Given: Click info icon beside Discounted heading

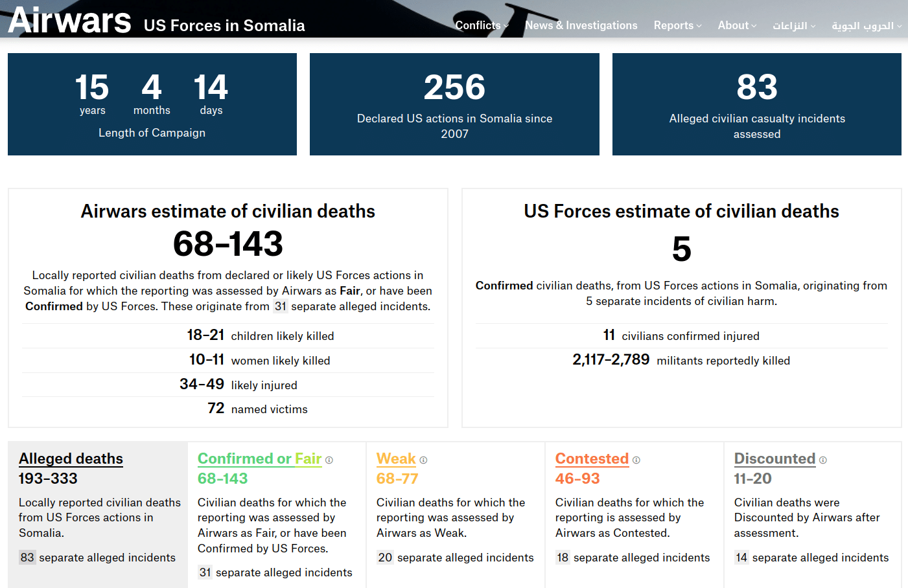Looking at the screenshot, I should 823,460.
